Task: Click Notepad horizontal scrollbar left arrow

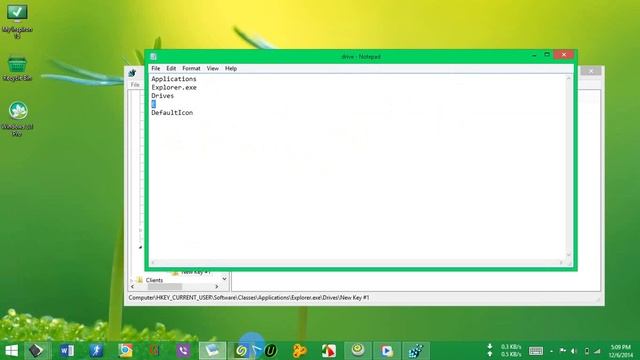Action: [153, 262]
